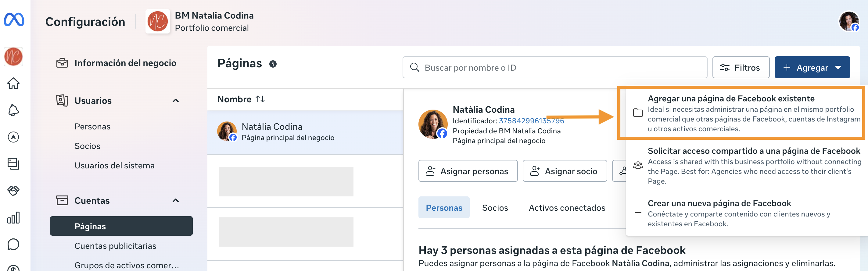The width and height of the screenshot is (868, 271).
Task: Click Asignar socio button
Action: 565,171
